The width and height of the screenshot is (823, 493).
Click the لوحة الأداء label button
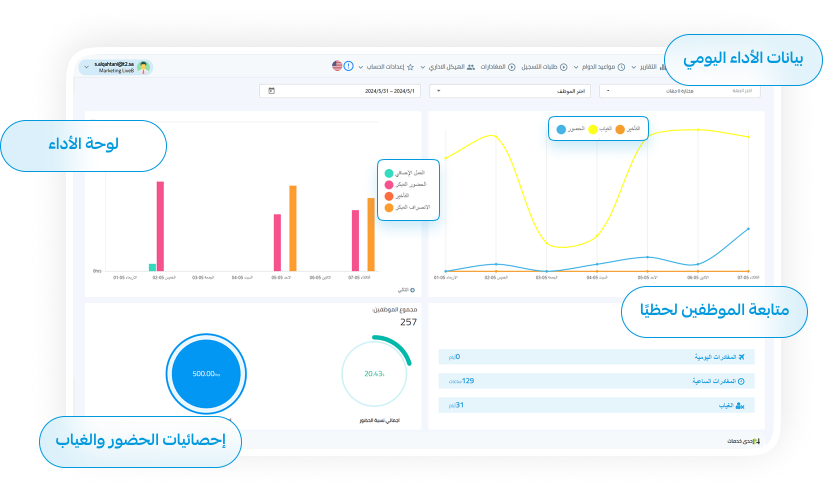pyautogui.click(x=83, y=144)
